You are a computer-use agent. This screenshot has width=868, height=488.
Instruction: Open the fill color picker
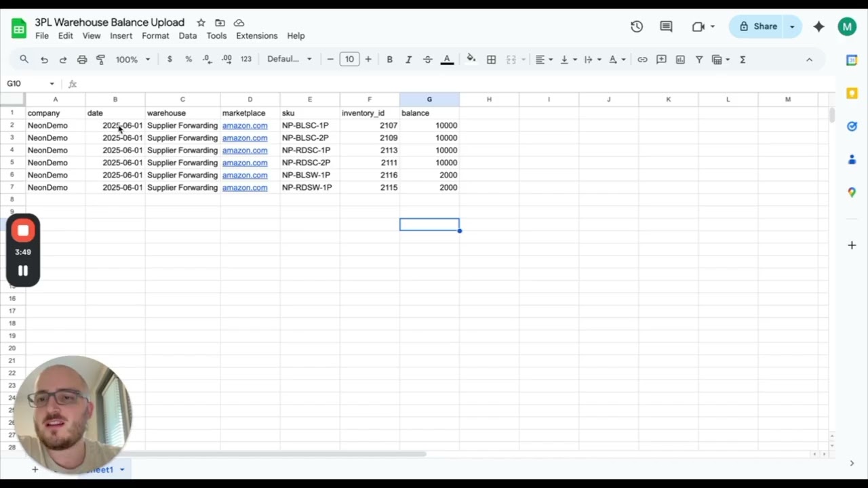click(x=471, y=60)
